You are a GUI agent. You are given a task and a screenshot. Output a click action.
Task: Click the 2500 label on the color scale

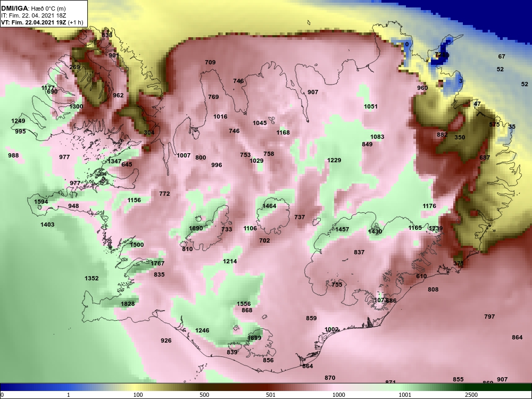point(471,395)
